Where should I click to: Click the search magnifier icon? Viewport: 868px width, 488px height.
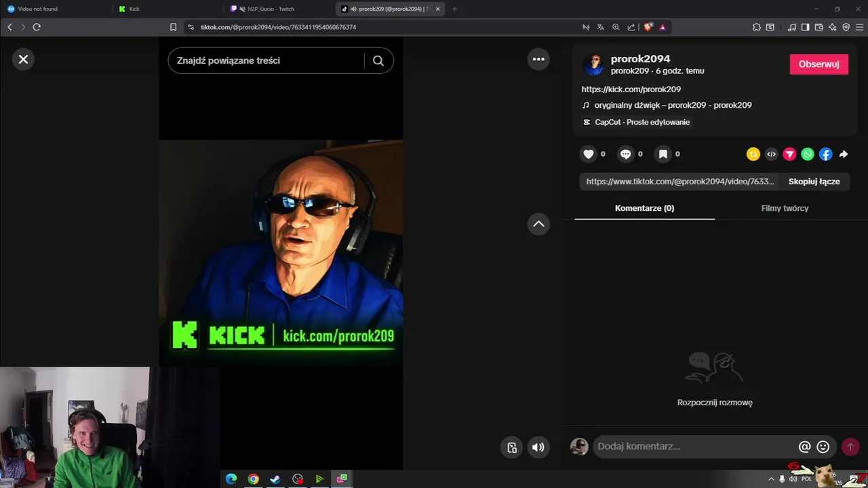click(x=378, y=60)
